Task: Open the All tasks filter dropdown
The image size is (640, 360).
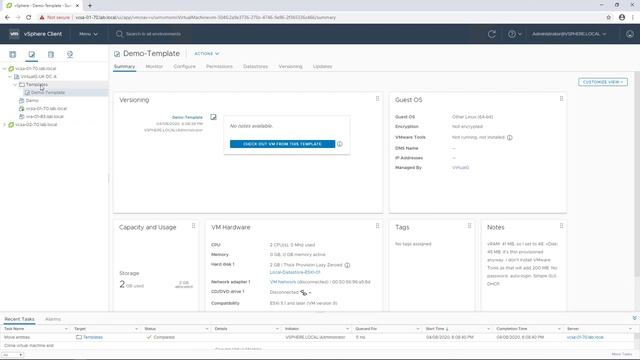Action: click(x=12, y=355)
